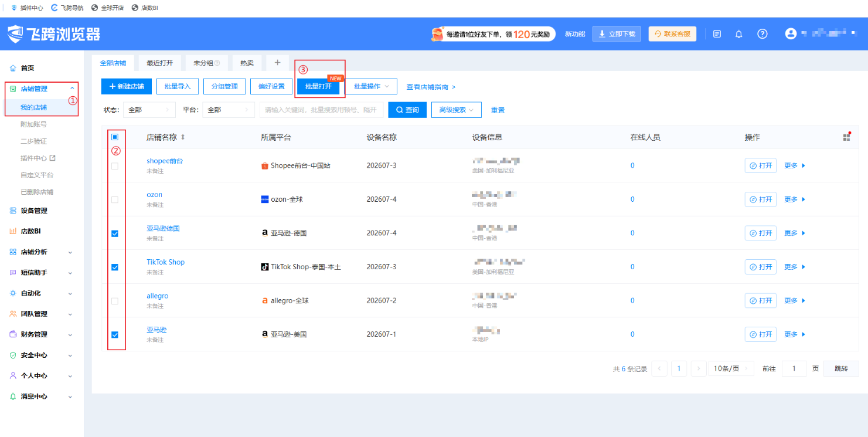
Task: Switch to the 全部店铺 tab
Action: (113, 63)
